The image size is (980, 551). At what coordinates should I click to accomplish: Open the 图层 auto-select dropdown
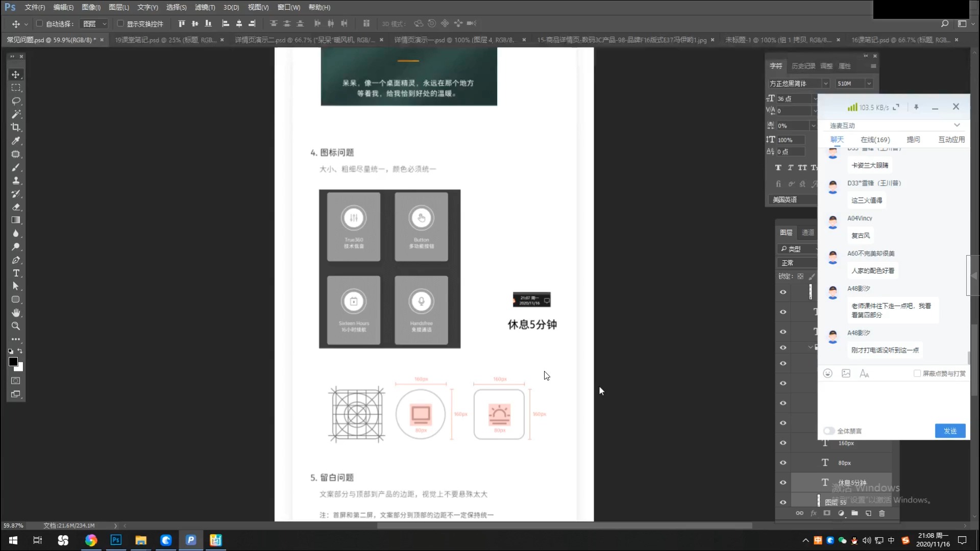[95, 23]
